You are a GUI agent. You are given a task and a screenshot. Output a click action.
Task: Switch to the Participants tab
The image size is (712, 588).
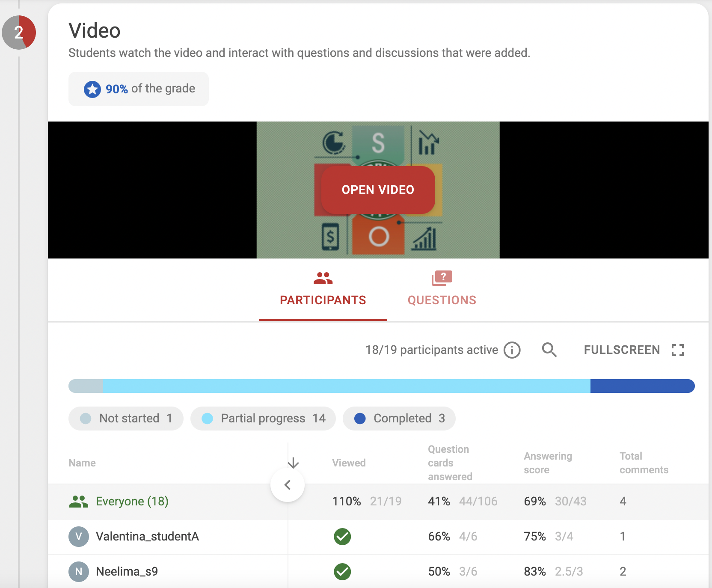pyautogui.click(x=323, y=290)
